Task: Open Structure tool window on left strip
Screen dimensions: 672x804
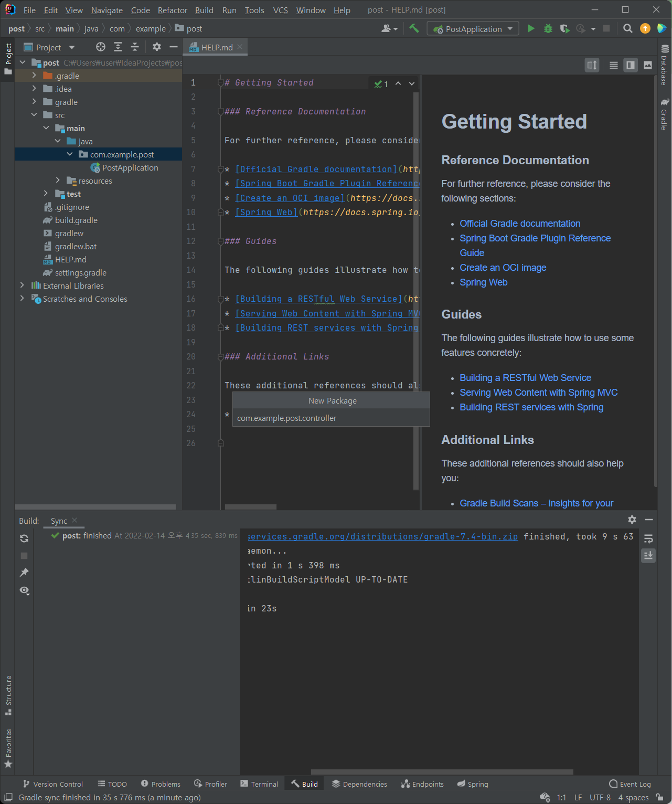Action: point(8,695)
